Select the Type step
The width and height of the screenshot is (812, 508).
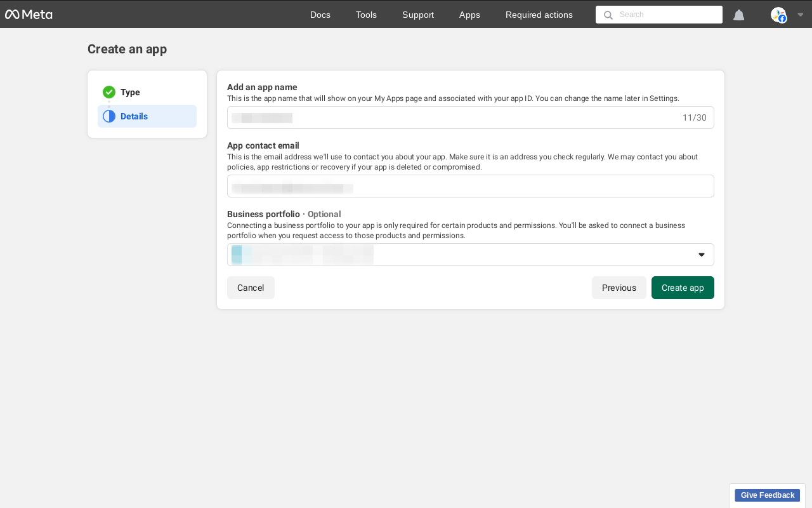pyautogui.click(x=147, y=92)
